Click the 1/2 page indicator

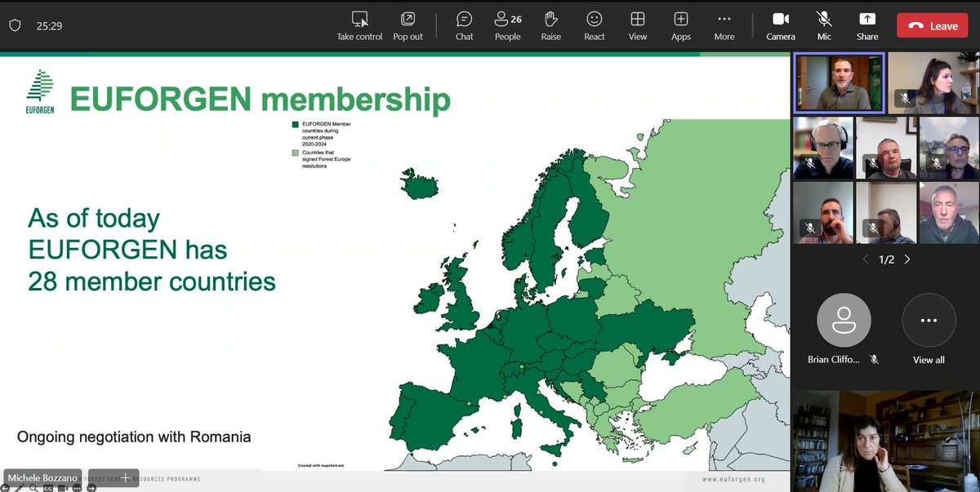pos(886,259)
